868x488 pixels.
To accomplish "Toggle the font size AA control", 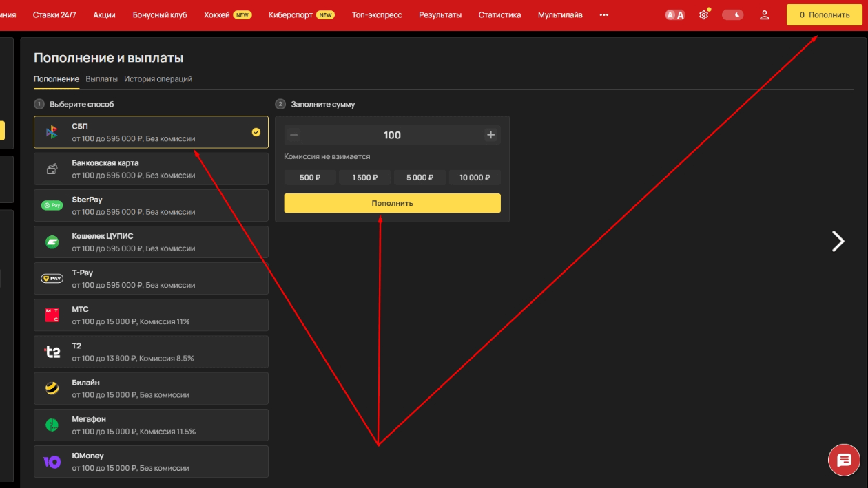I will [x=675, y=14].
